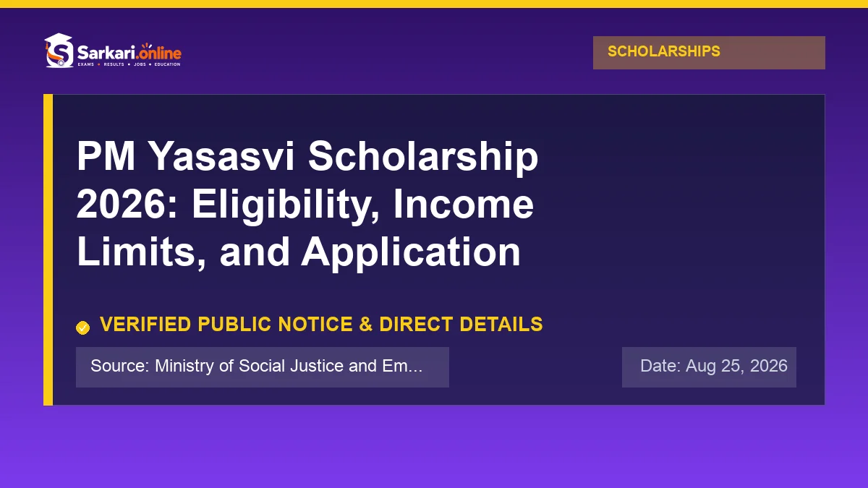Click 'Limits, and Application' headline line
Image resolution: width=868 pixels, height=488 pixels.
(299, 252)
